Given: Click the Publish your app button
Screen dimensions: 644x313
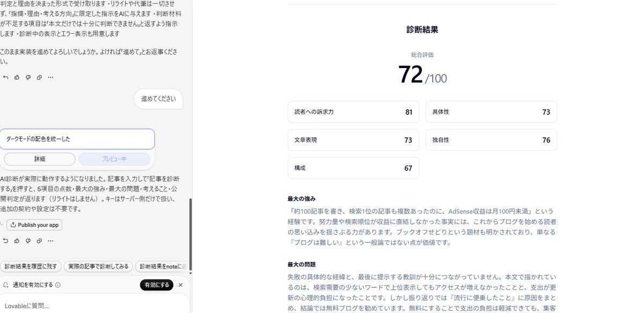Looking at the screenshot, I should (34, 225).
